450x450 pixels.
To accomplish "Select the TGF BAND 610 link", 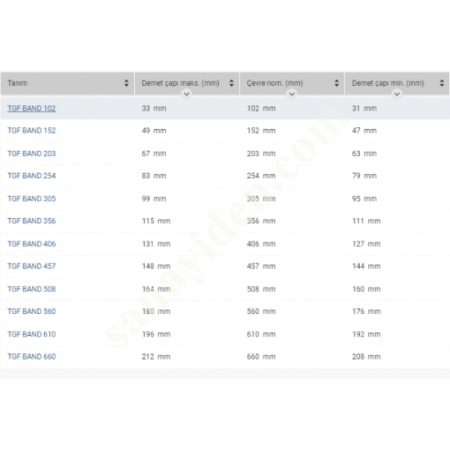I will (x=32, y=334).
